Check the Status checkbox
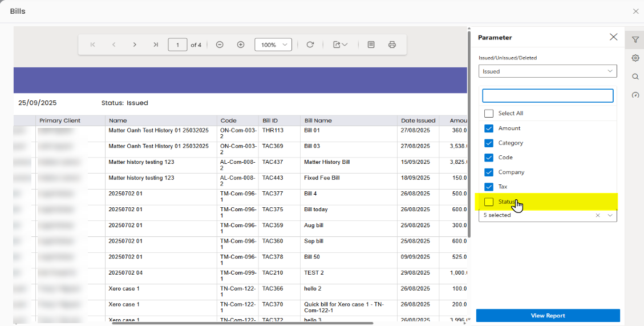This screenshot has width=644, height=326. coord(489,202)
